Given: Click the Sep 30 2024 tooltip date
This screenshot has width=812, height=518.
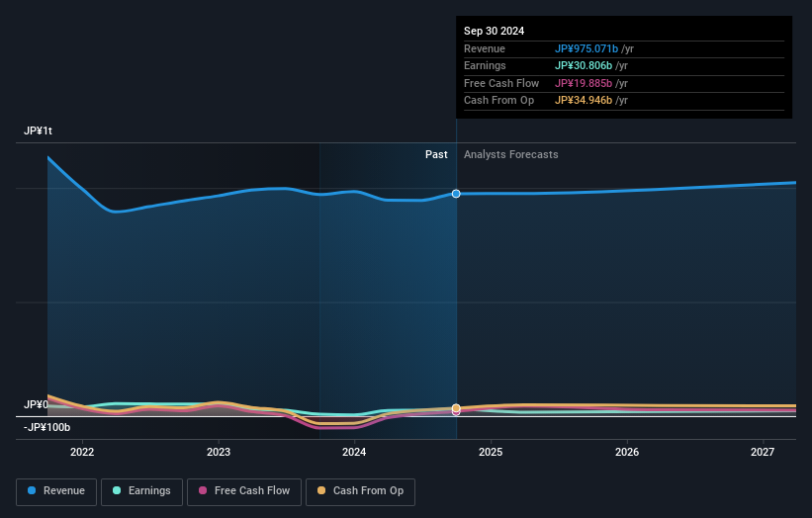Looking at the screenshot, I should coord(495,31).
